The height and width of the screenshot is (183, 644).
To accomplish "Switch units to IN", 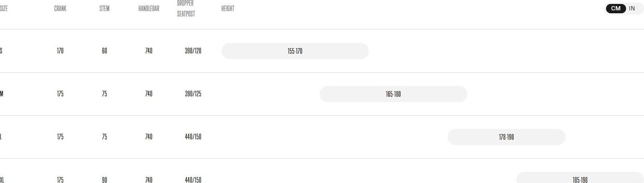I will (632, 9).
